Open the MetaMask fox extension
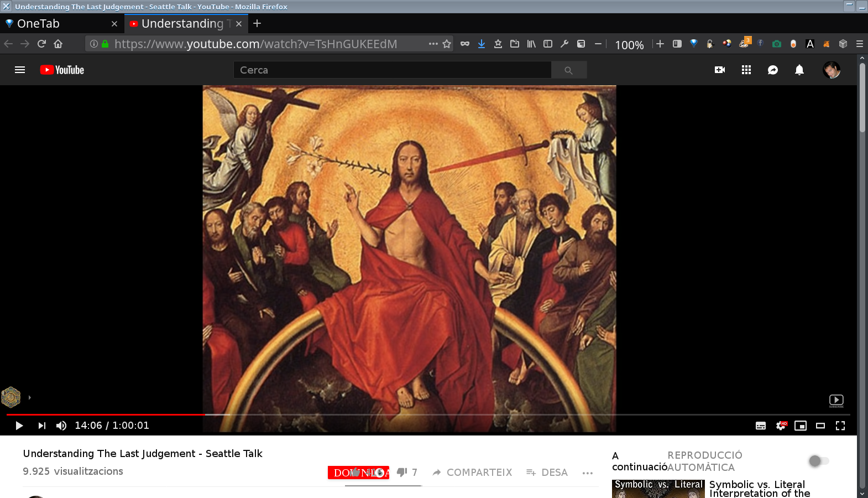The image size is (868, 498). coord(827,44)
